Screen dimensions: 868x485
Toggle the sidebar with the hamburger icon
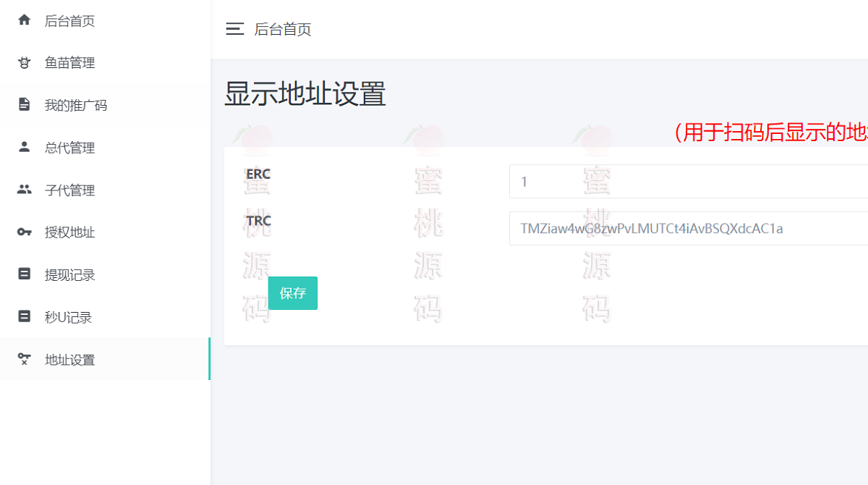pos(234,30)
